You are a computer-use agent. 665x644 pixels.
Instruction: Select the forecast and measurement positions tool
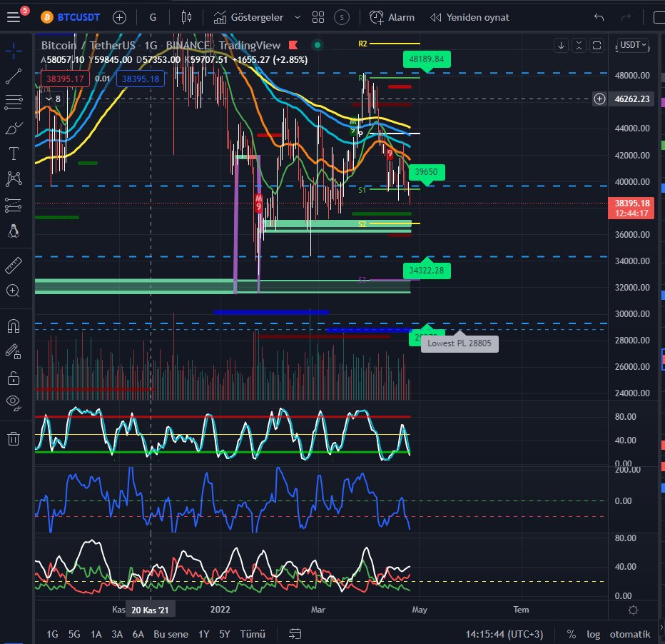click(x=14, y=205)
